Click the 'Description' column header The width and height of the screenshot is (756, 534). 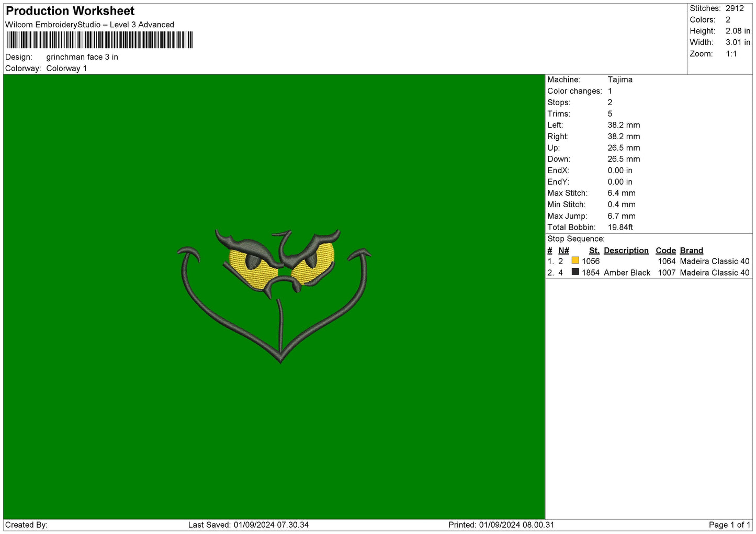[x=626, y=251]
